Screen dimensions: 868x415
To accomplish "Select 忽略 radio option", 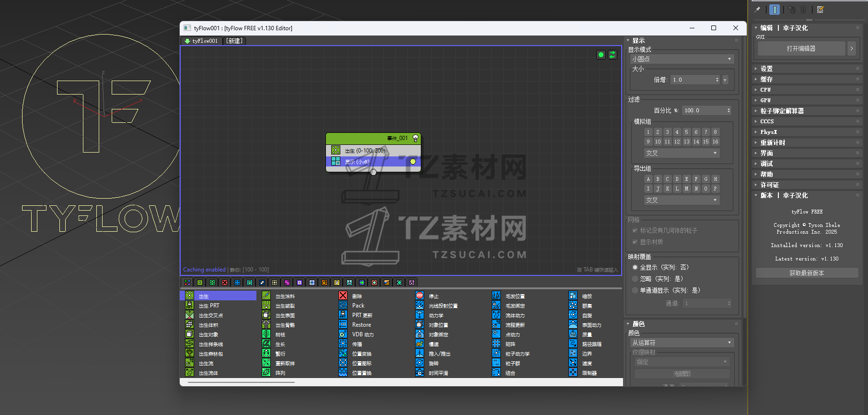I will pos(635,279).
